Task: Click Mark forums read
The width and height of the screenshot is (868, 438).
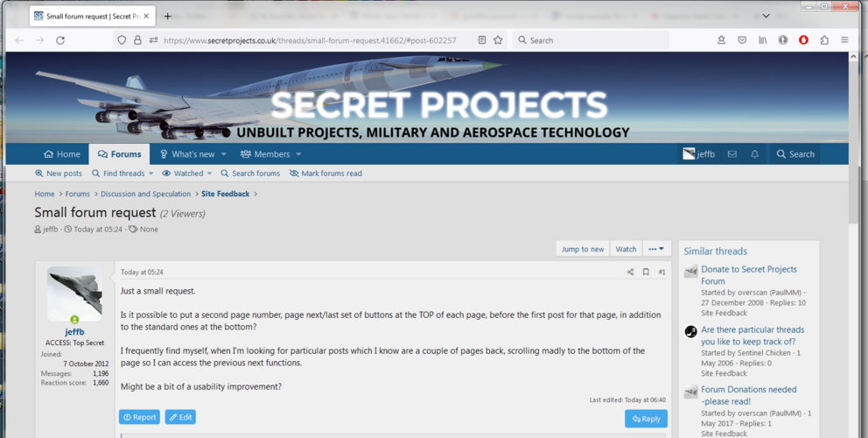Action: (325, 173)
